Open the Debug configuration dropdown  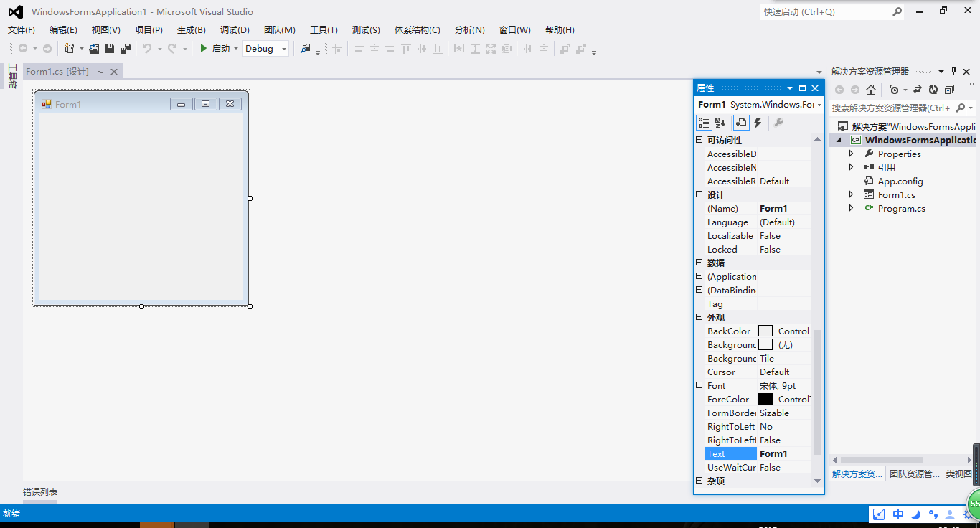coord(284,49)
